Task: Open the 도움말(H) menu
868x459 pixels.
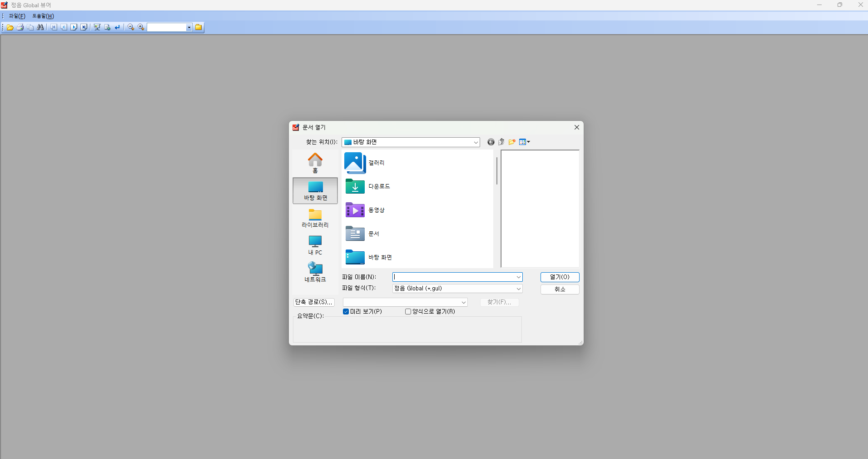Action: click(43, 16)
